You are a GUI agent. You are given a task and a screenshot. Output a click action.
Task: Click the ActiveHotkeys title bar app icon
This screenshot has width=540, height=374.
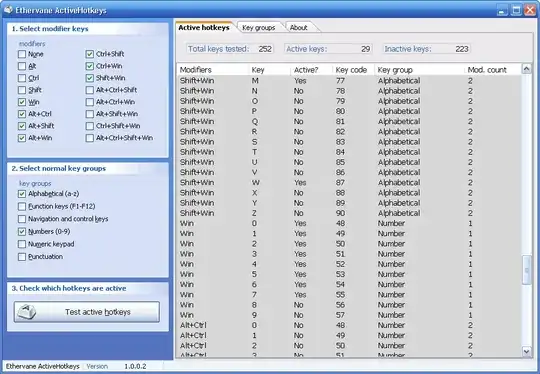8,10
